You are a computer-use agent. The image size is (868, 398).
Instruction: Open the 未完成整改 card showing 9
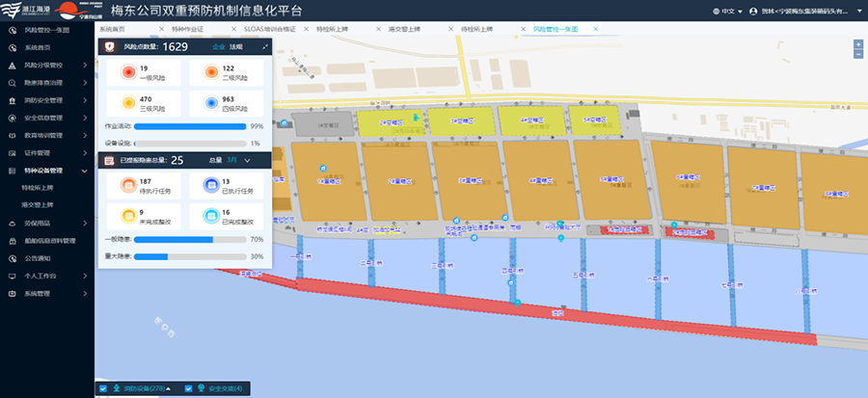click(x=144, y=217)
